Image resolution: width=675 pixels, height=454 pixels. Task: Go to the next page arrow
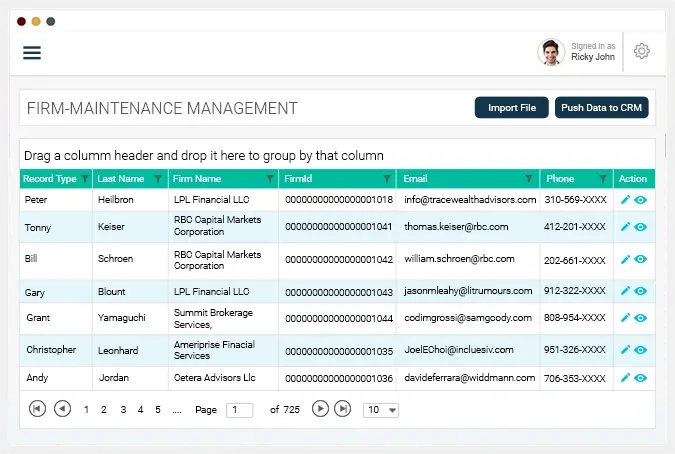(320, 409)
